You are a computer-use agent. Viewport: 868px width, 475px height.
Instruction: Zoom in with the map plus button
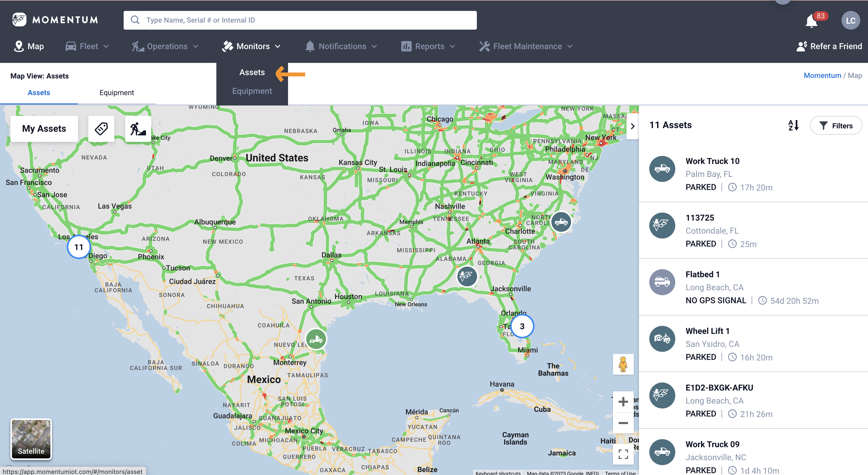coord(623,401)
